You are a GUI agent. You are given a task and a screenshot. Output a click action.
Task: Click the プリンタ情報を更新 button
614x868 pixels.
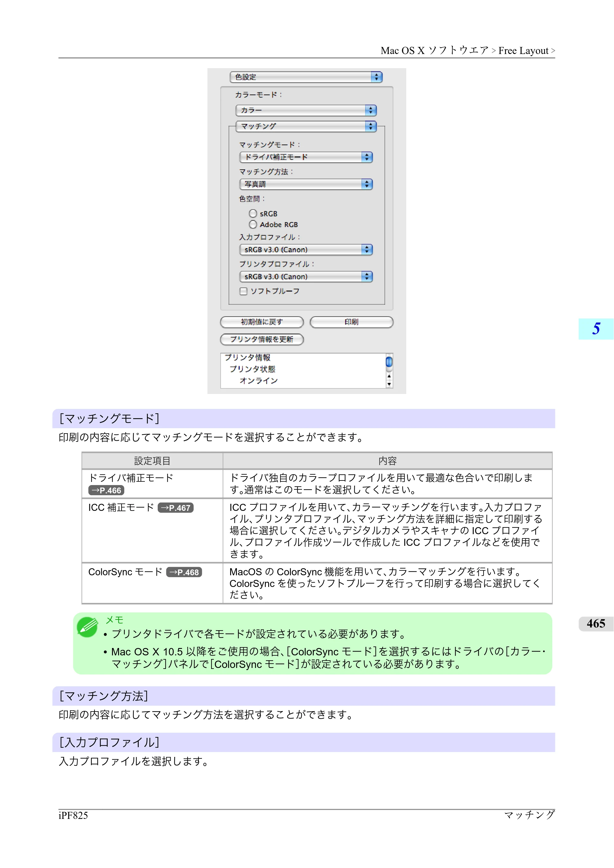pos(262,339)
